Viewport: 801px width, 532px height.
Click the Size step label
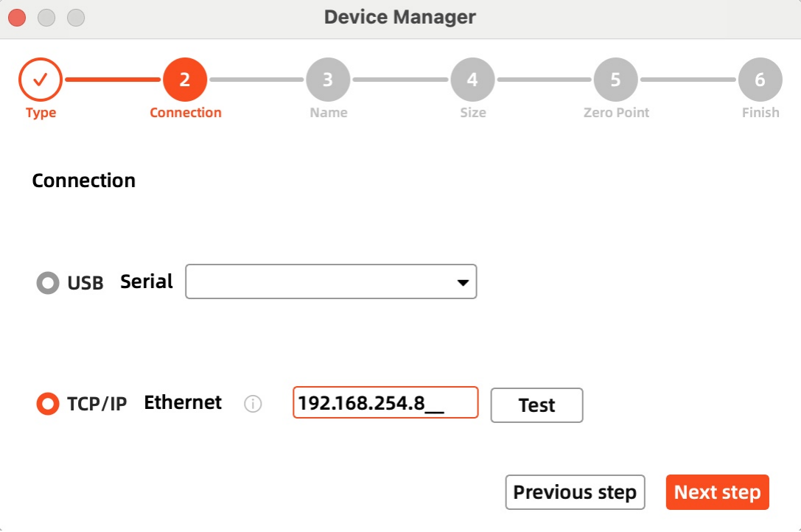[472, 113]
